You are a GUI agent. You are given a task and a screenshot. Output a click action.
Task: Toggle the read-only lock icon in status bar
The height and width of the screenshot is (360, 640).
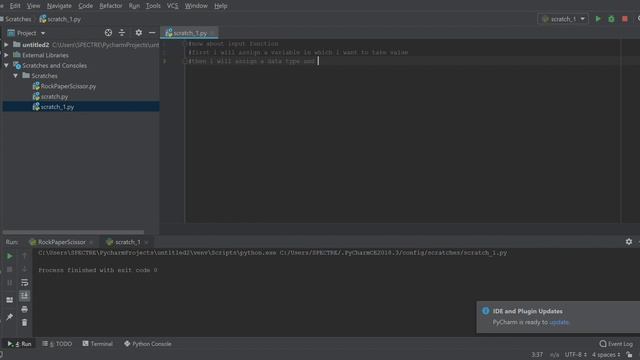(629, 355)
